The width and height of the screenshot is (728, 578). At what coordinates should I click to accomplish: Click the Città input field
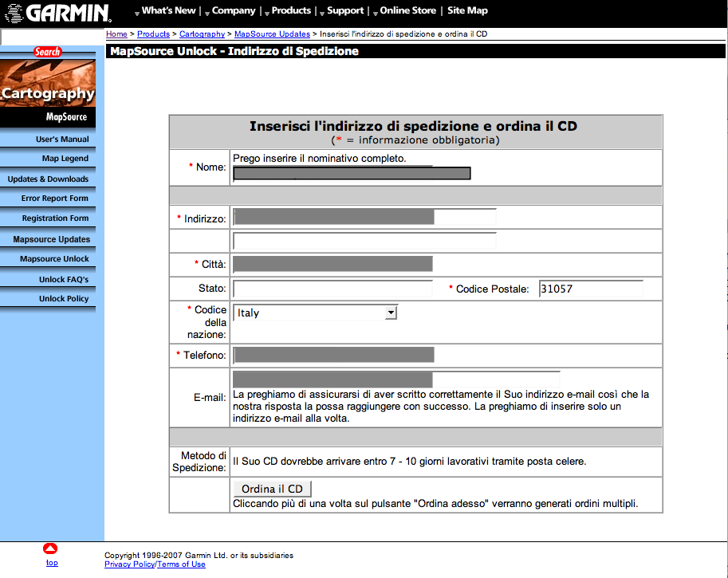[x=333, y=264]
